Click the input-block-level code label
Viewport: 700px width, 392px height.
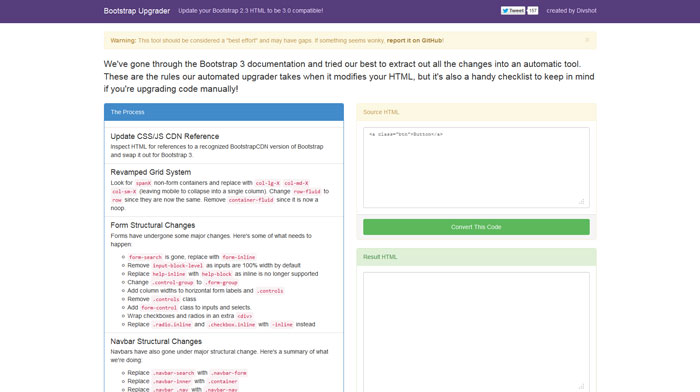pyautogui.click(x=177, y=266)
